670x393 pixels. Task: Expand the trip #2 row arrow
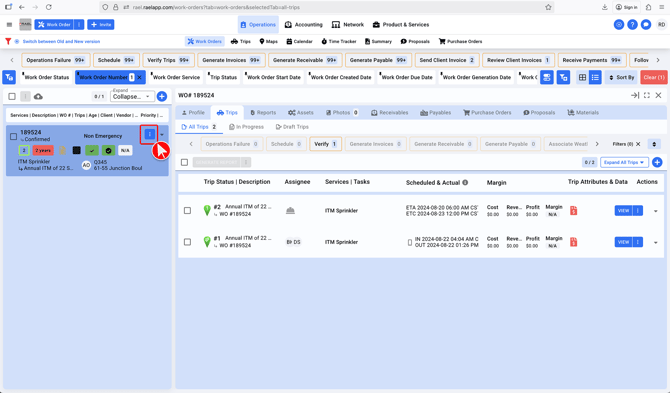pos(655,211)
